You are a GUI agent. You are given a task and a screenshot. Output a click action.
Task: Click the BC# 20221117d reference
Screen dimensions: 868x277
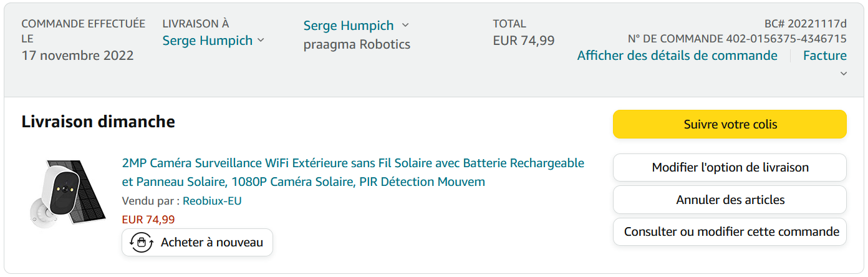(x=805, y=24)
